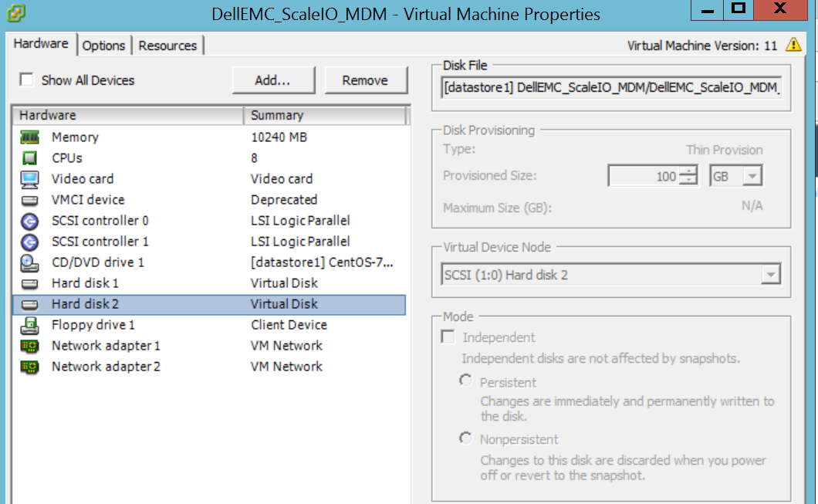
Task: Increase provisioned size with the up arrow
Action: coord(689,171)
